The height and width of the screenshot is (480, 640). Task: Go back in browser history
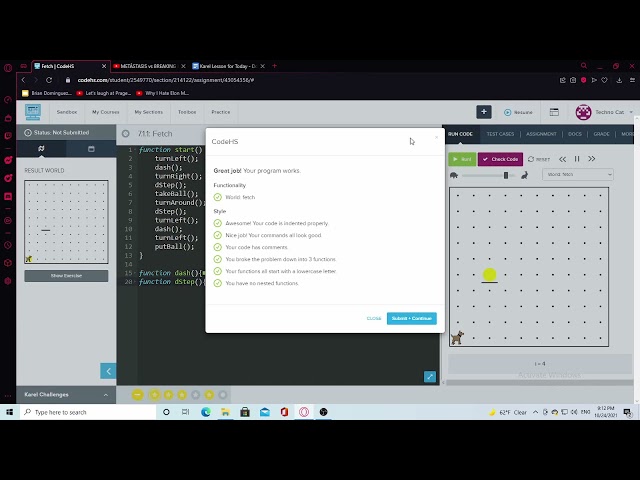[23, 80]
